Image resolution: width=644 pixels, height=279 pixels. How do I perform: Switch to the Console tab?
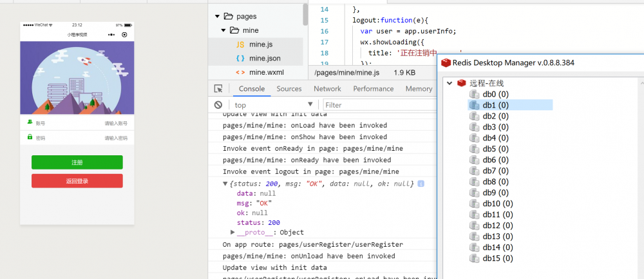point(252,89)
